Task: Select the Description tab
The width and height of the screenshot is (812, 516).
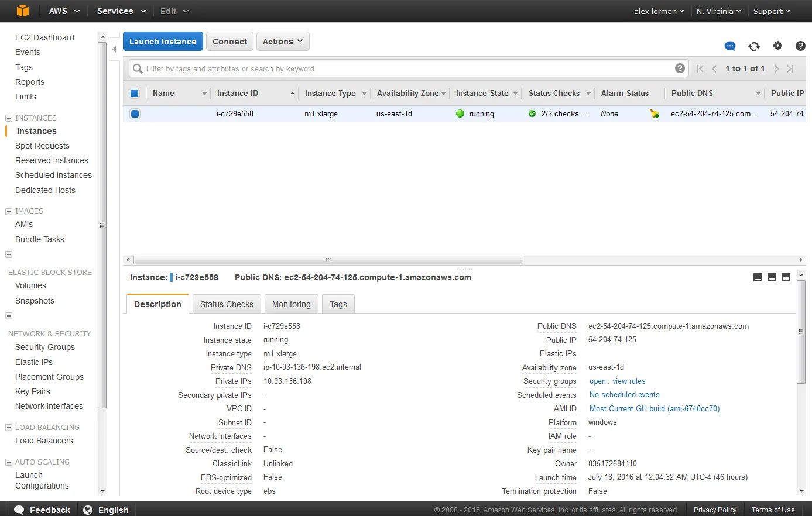Action: (157, 304)
